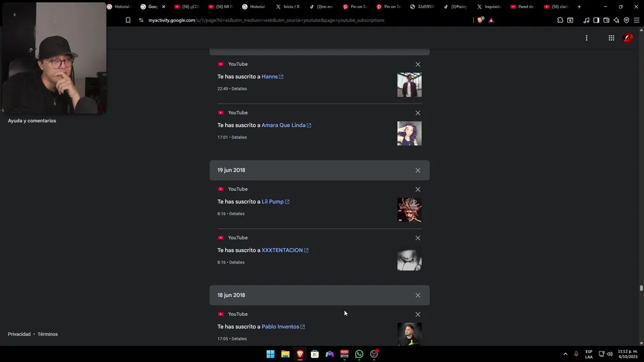Open Detalles for the Lil Pump entry
Image resolution: width=644 pixels, height=362 pixels.
tap(237, 214)
